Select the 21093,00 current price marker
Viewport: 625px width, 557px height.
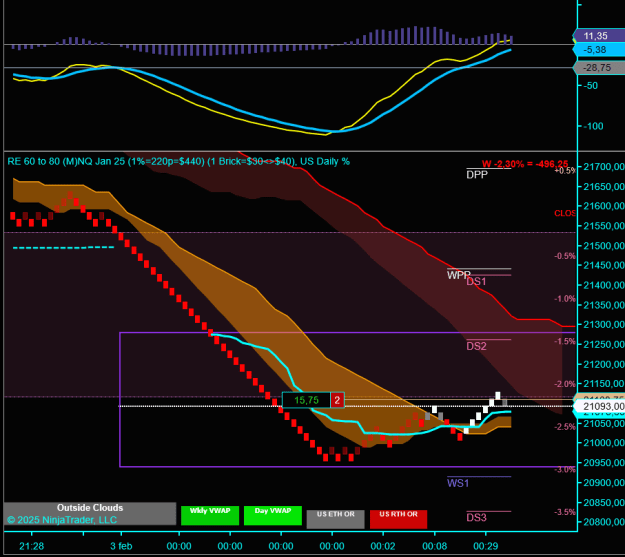pyautogui.click(x=600, y=406)
